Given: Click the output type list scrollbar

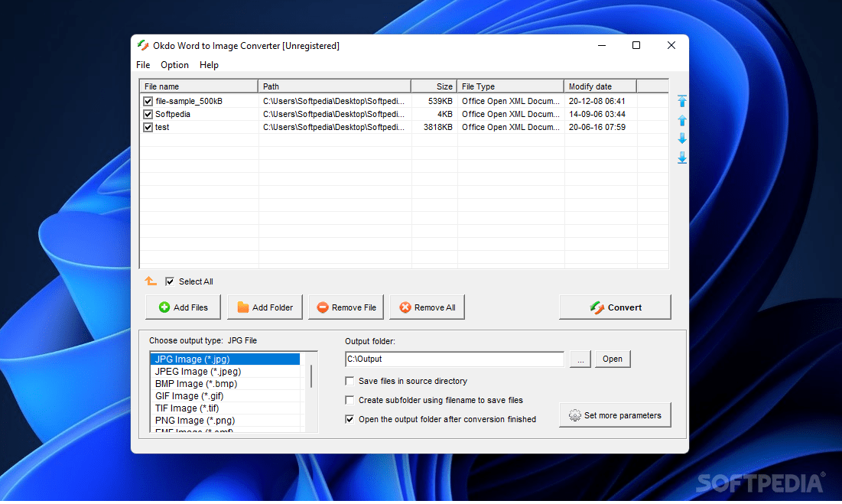Looking at the screenshot, I should pos(311,376).
